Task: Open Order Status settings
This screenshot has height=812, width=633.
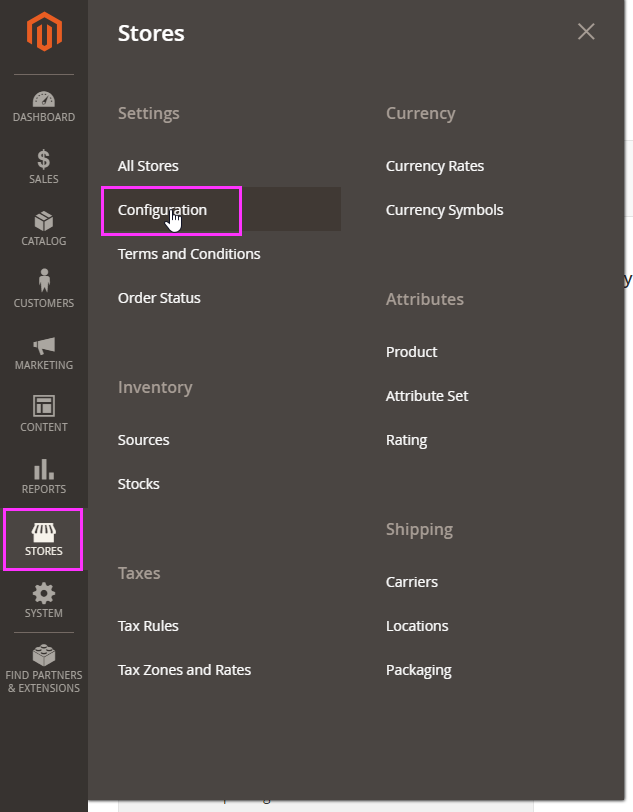Action: coord(159,298)
